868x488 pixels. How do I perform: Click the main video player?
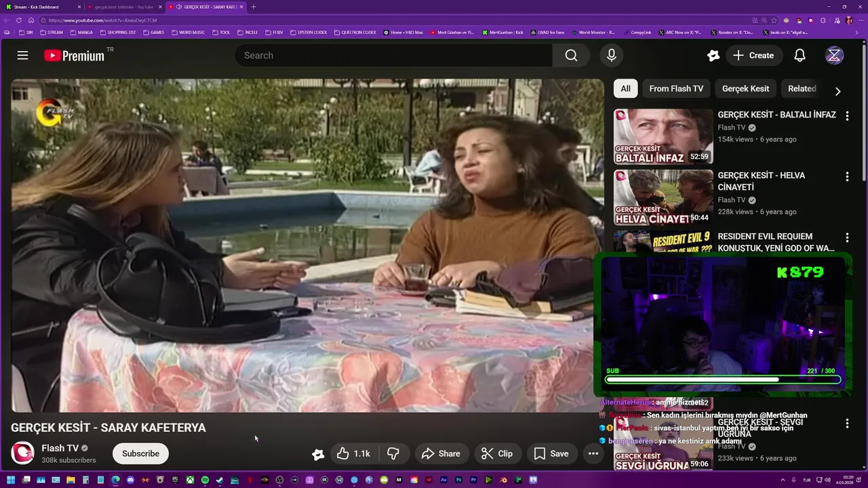point(307,245)
